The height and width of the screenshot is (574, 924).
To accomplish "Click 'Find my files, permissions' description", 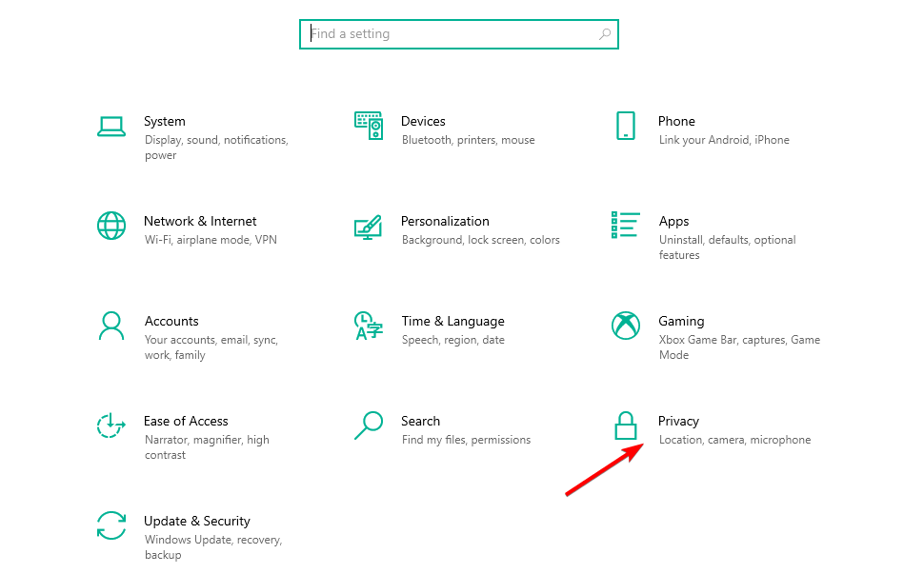I will 466,441.
